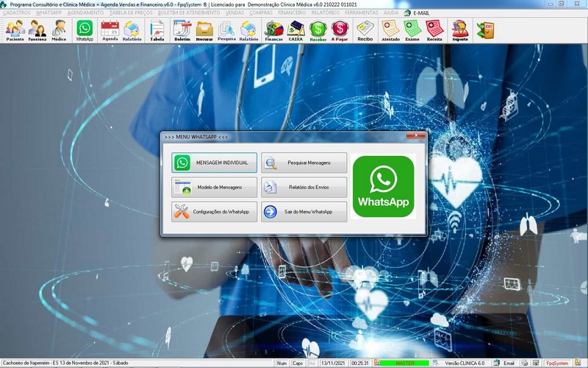Screen dimensions: 588x368
Task: Click Sair do Menu WhatsApp button
Action: point(304,211)
